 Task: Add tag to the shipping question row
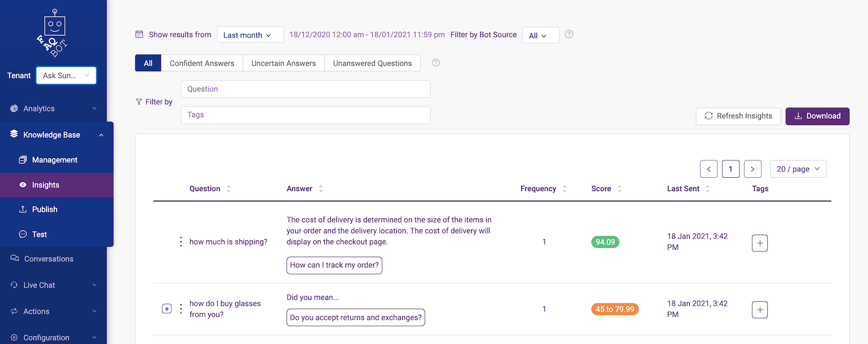[760, 243]
